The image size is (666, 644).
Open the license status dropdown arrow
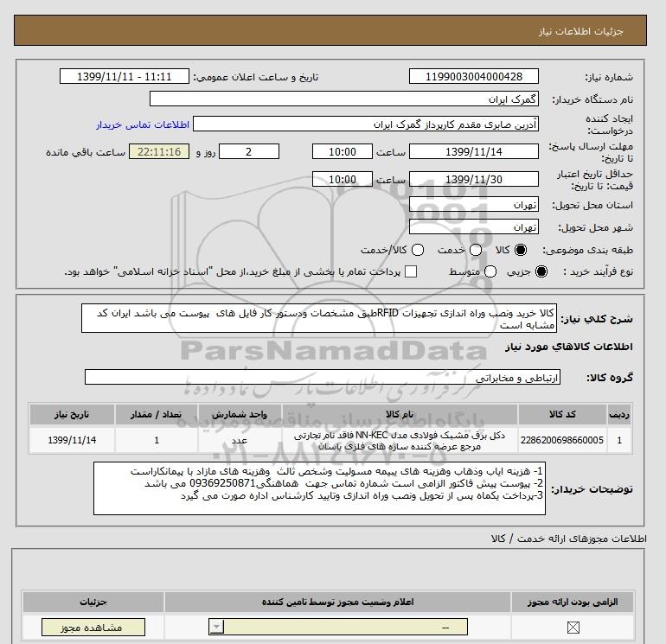pos(216,627)
